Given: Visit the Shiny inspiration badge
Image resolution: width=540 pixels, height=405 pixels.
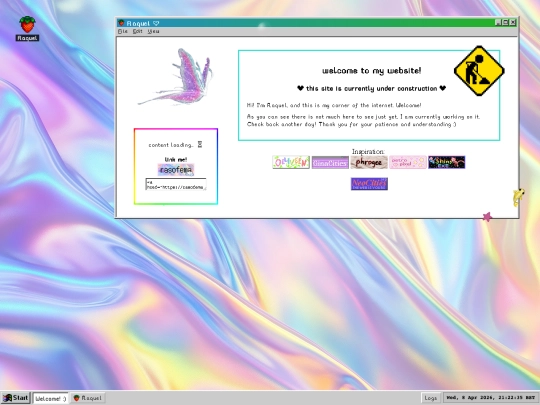Looking at the screenshot, I should [x=447, y=162].
